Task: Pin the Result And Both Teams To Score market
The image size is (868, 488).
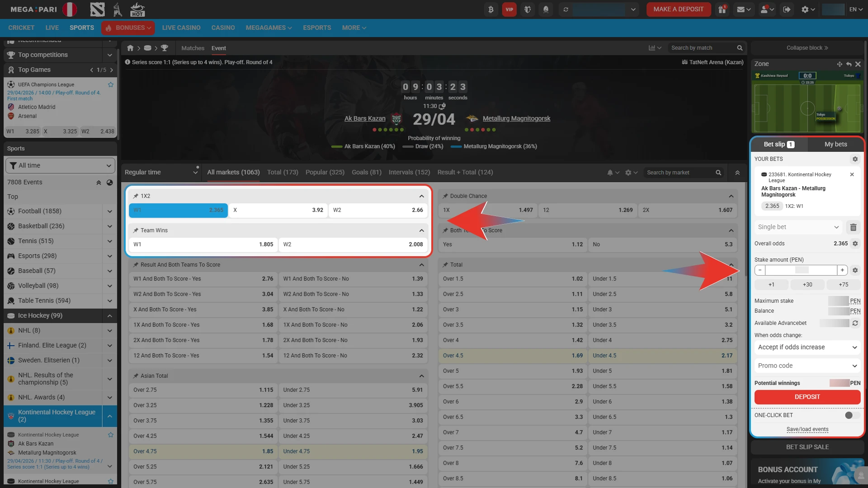Action: tap(136, 265)
